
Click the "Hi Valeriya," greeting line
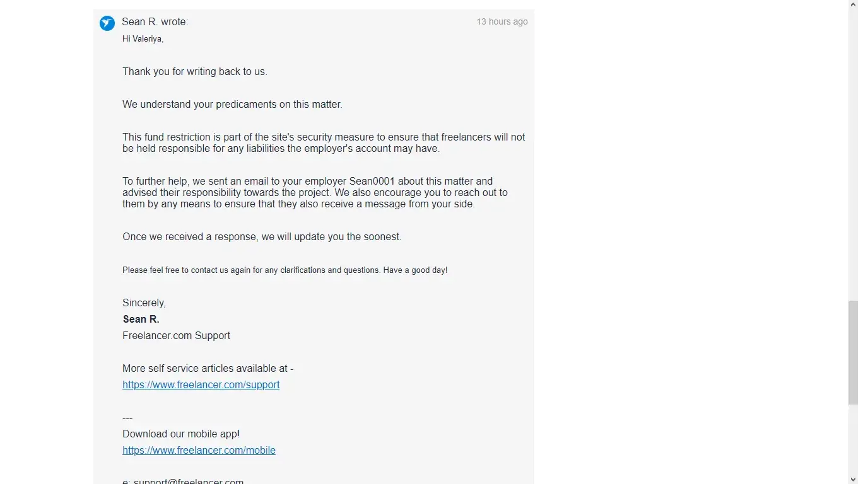143,39
